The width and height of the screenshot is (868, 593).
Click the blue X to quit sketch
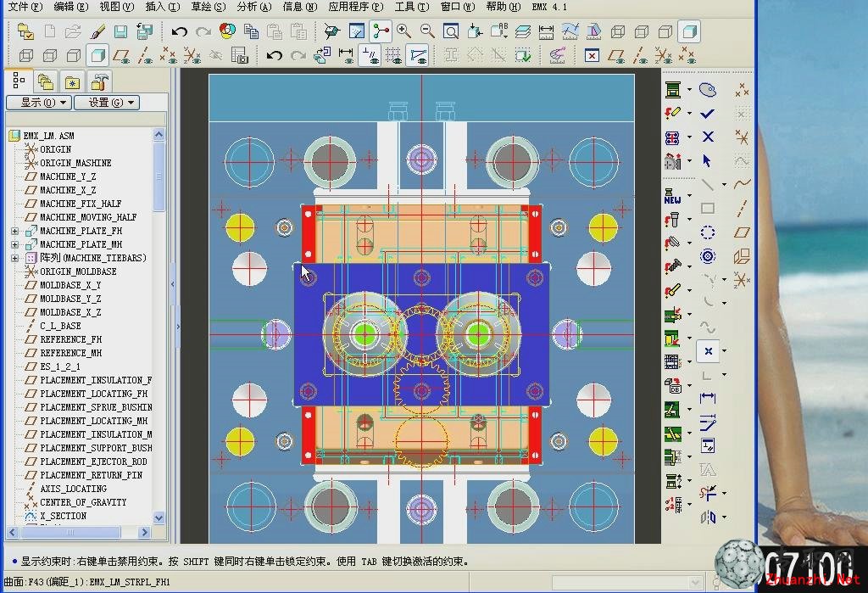708,137
